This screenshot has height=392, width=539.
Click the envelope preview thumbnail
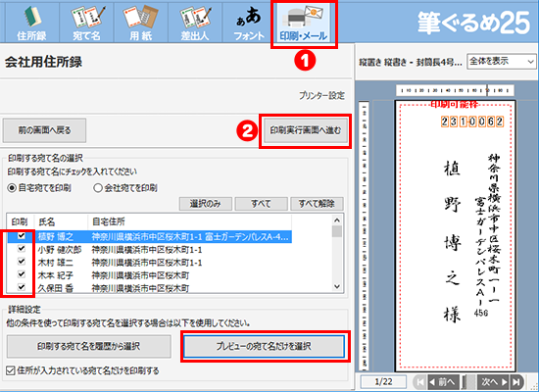[456, 236]
